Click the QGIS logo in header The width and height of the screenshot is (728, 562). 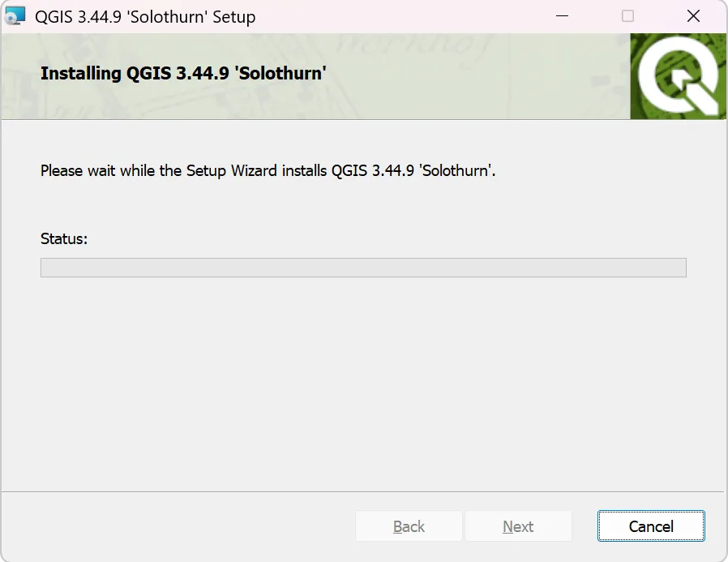[x=679, y=76]
